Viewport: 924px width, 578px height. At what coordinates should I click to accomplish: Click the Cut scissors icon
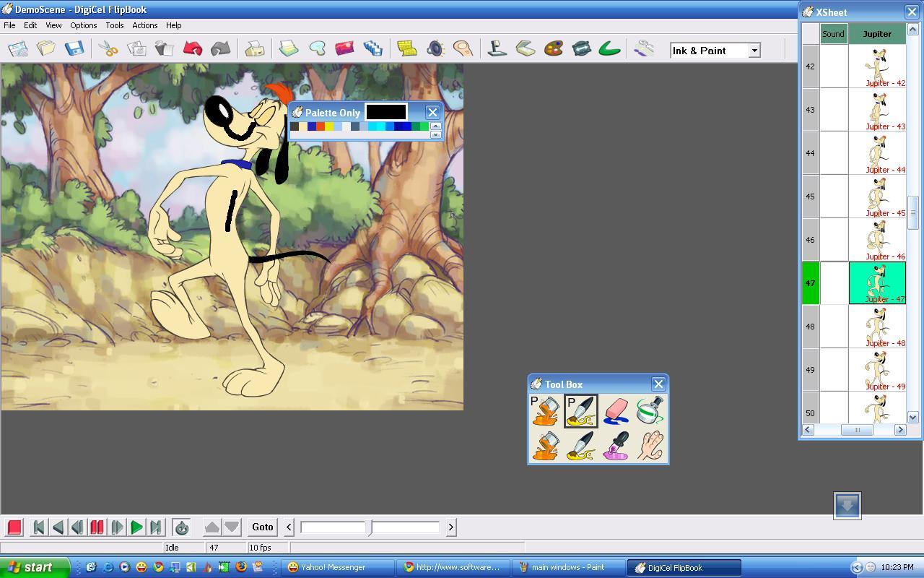click(x=108, y=48)
